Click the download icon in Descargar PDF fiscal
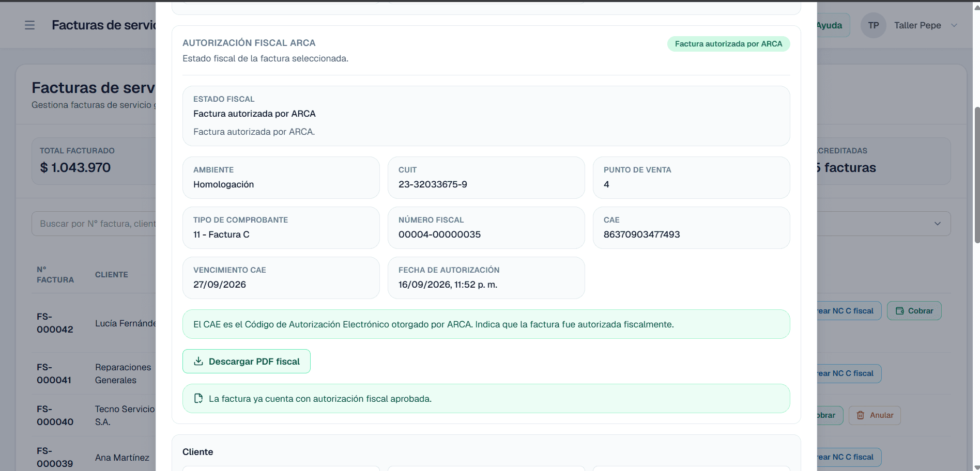Viewport: 980px width, 471px height. point(198,361)
